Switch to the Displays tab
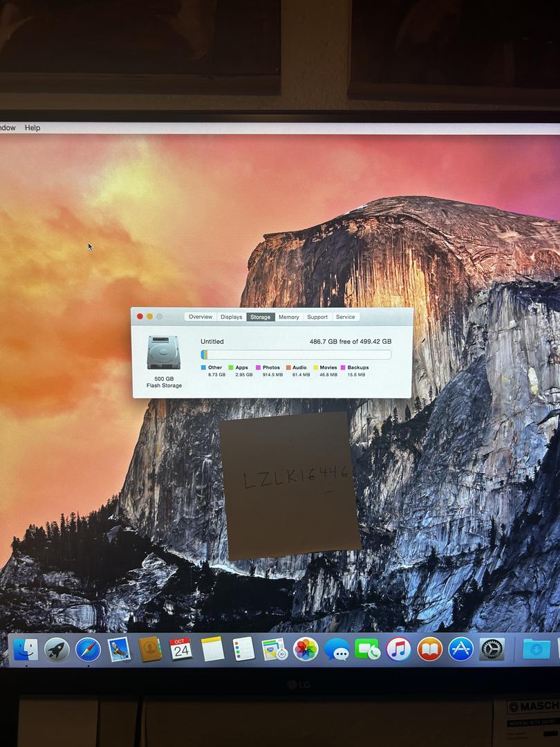Image resolution: width=560 pixels, height=747 pixels. tap(232, 317)
